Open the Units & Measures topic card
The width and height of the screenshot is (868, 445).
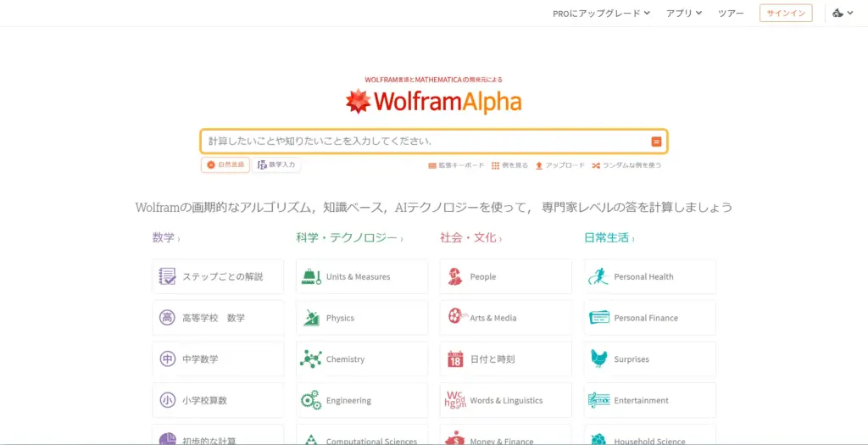tap(362, 276)
